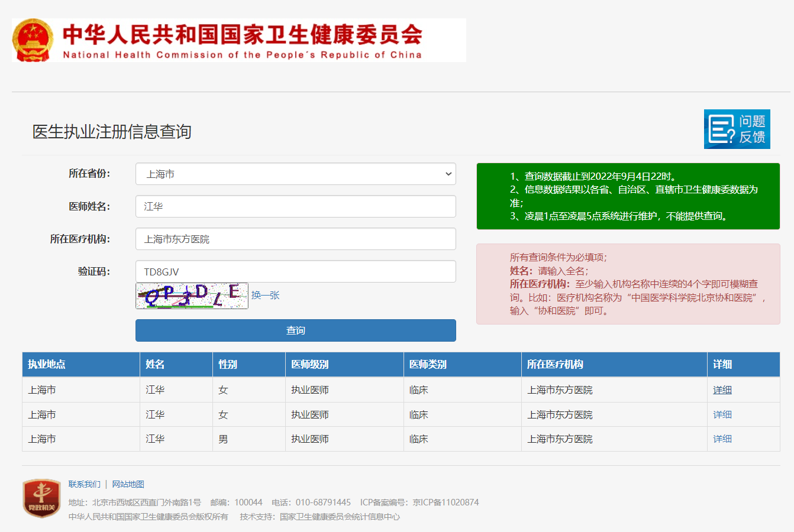The height and width of the screenshot is (532, 794).
Task: Open 详细 link in the second result row
Action: pos(722,414)
